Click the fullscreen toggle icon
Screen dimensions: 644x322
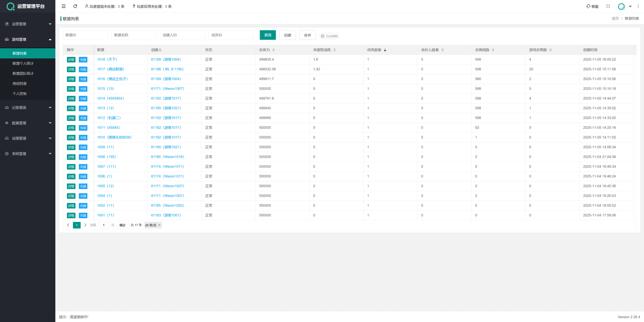pyautogui.click(x=608, y=6)
